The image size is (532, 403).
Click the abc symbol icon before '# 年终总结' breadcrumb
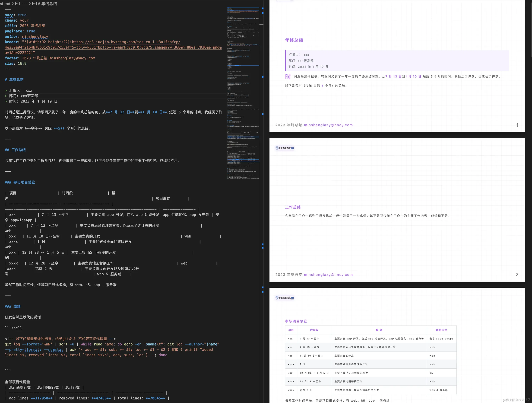click(x=34, y=3)
